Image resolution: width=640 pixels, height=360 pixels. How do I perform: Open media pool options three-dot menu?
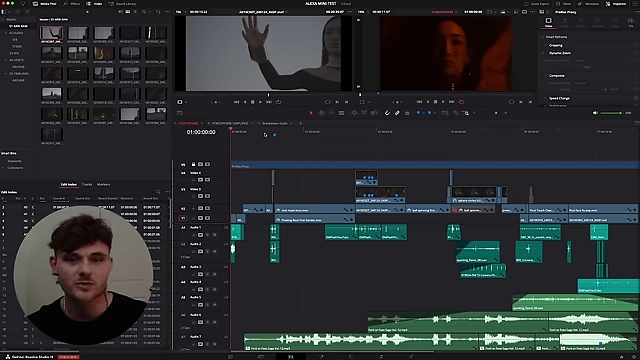pyautogui.click(x=167, y=12)
